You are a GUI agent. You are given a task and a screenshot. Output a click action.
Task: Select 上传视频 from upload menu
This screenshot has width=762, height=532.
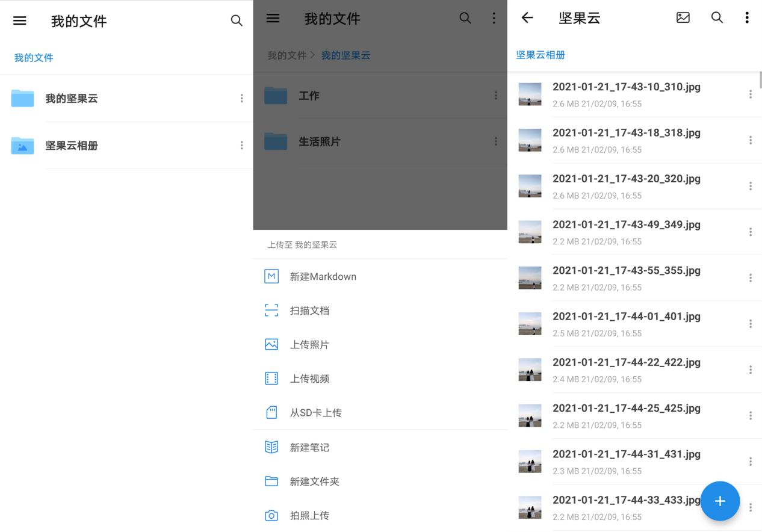tap(380, 379)
